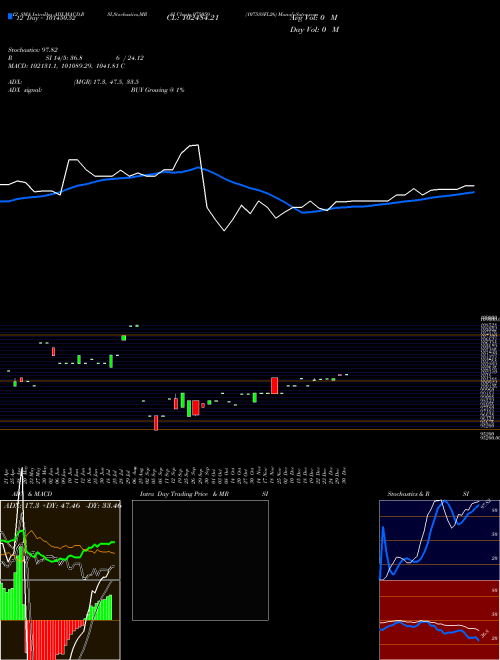This screenshot has height=660, width=500.
Task: Click the 'BUY Growing @ 1%' signal text
Action: point(157,90)
